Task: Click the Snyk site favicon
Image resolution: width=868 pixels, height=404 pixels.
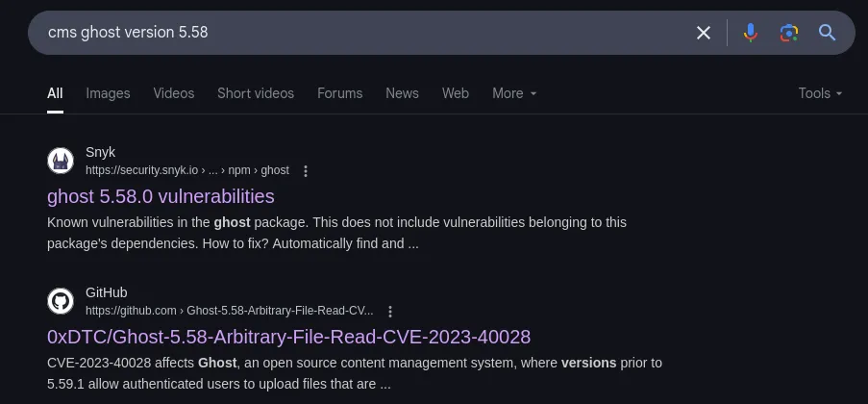Action: 61,161
